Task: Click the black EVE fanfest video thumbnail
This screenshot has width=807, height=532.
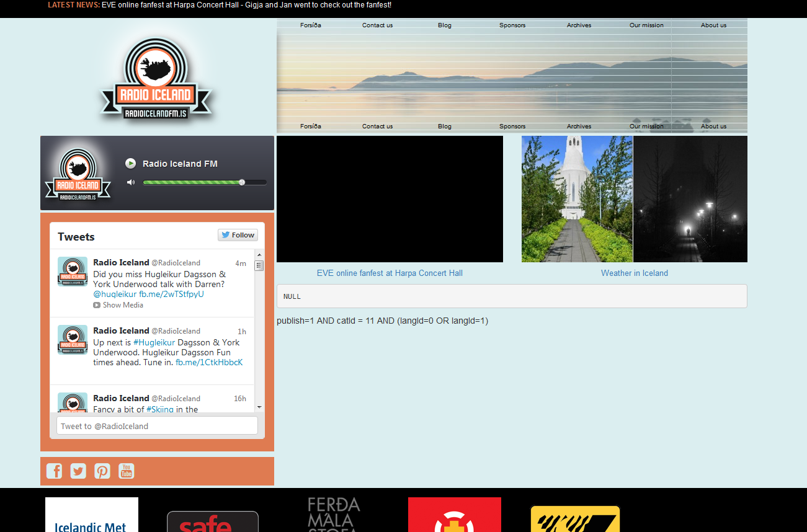Action: click(390, 199)
